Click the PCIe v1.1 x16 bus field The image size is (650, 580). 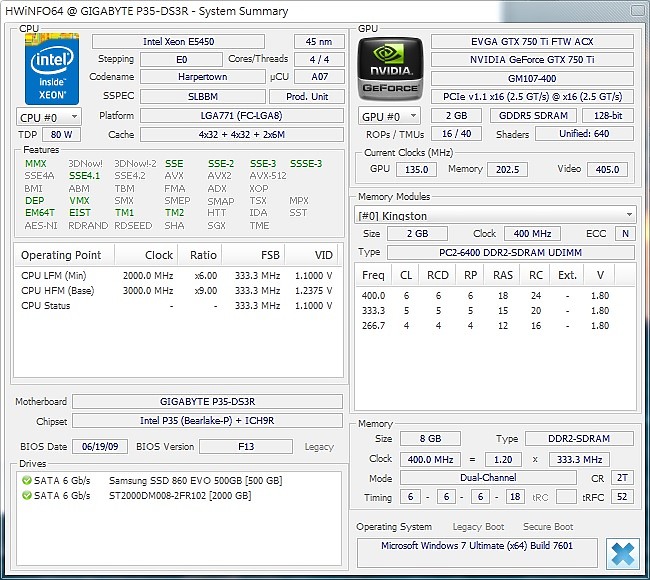click(x=532, y=97)
